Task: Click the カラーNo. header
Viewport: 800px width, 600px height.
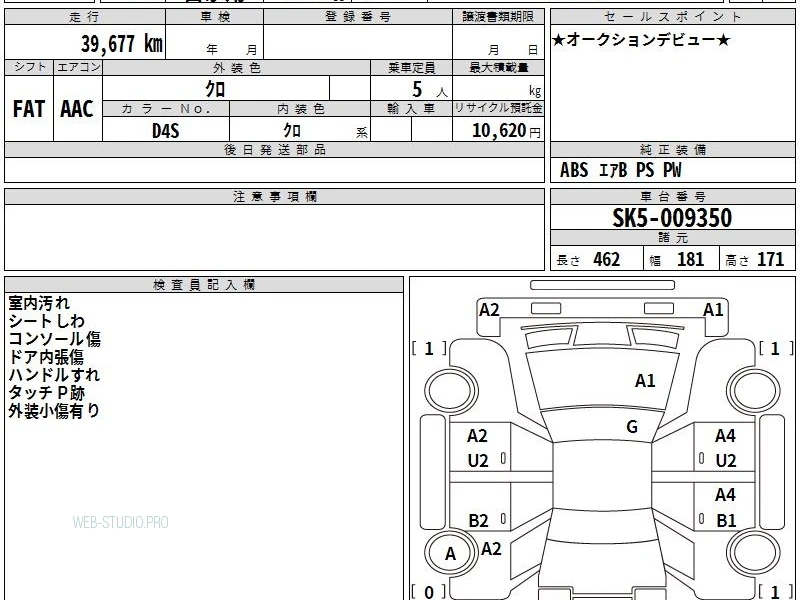Action: pyautogui.click(x=166, y=109)
